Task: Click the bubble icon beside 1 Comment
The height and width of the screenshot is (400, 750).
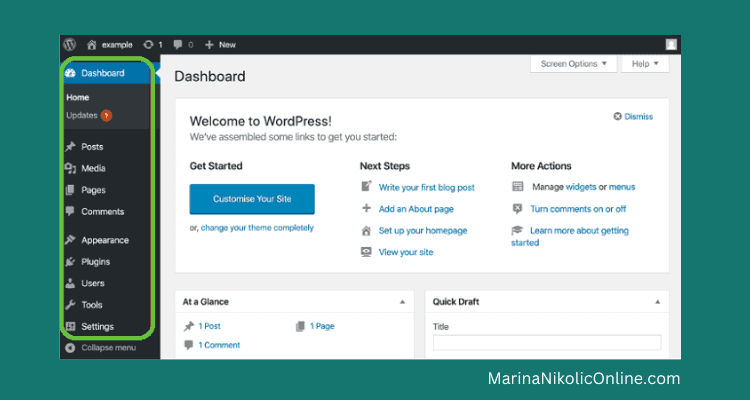Action: [x=189, y=345]
